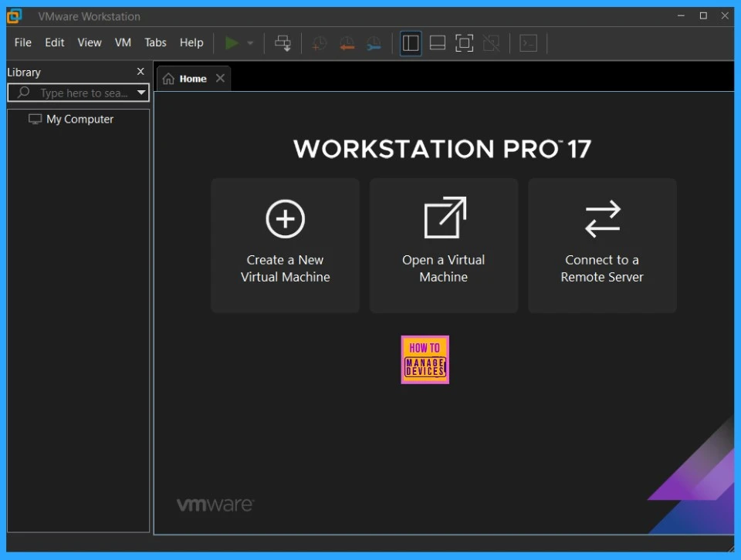This screenshot has height=560, width=741.
Task: Click Send Ctrl+Alt+Del toolbar icon
Action: [283, 43]
